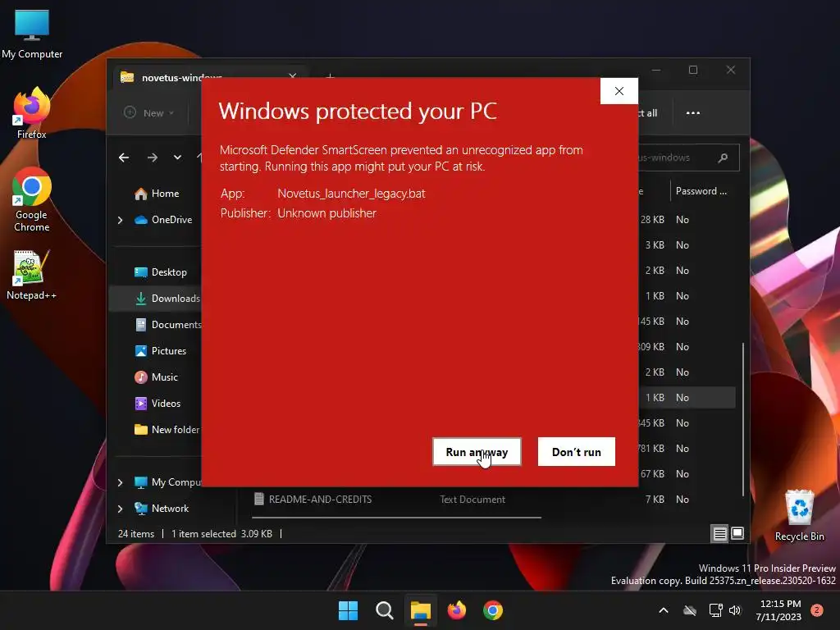840x630 pixels.
Task: Click the Run anyway button
Action: pos(477,452)
